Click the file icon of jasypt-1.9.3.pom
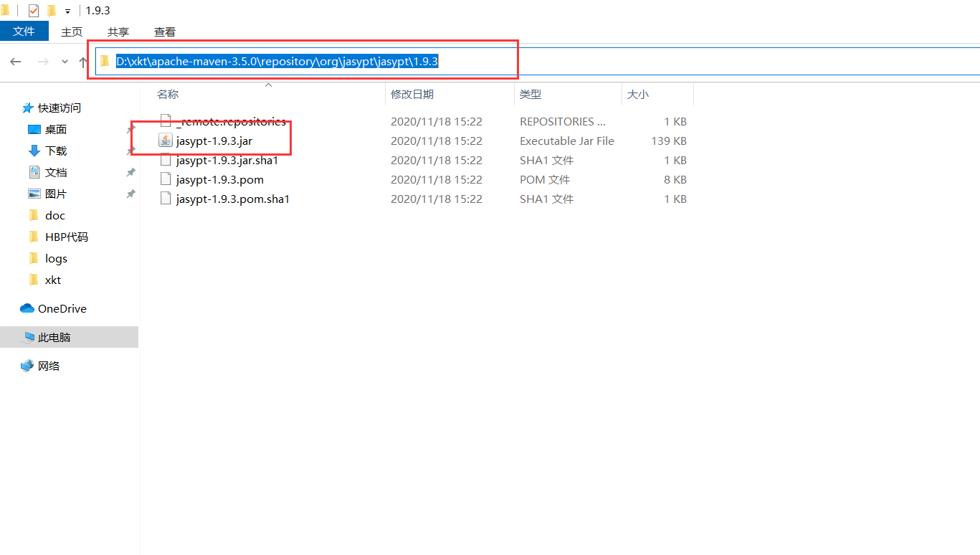 click(166, 179)
